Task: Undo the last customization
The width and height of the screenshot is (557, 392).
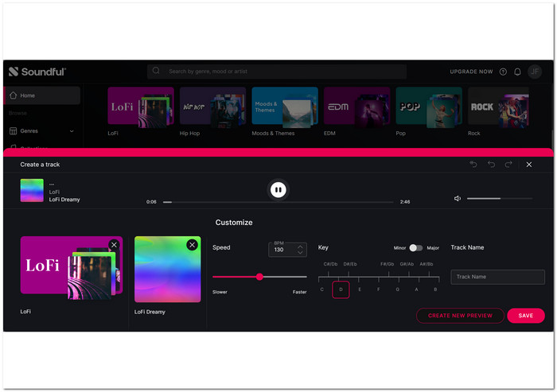Action: pos(491,164)
